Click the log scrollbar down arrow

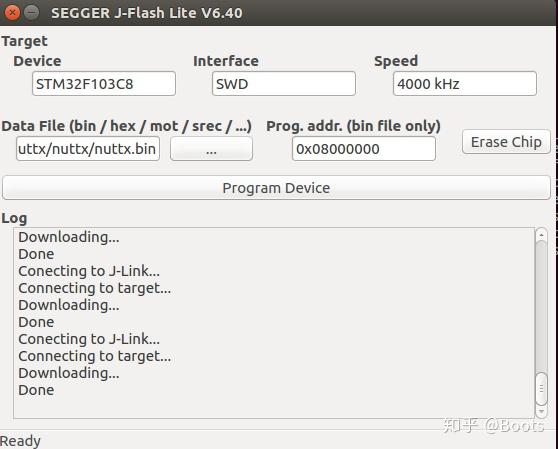coord(541,412)
